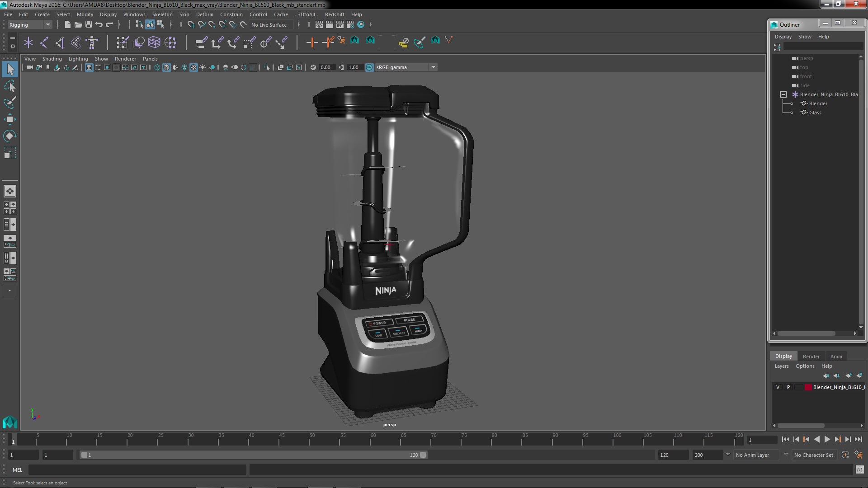868x488 pixels.
Task: Click the Set Key plus shelf icon
Action: 312,42
